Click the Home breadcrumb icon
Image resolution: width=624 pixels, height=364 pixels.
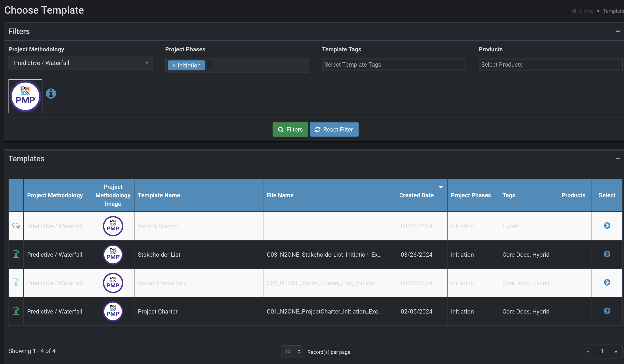[574, 11]
